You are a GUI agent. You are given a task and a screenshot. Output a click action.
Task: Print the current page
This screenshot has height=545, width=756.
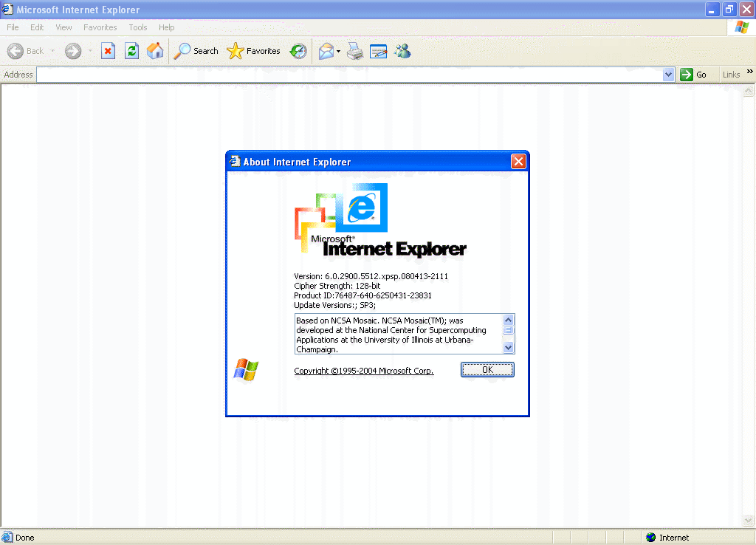(x=354, y=50)
